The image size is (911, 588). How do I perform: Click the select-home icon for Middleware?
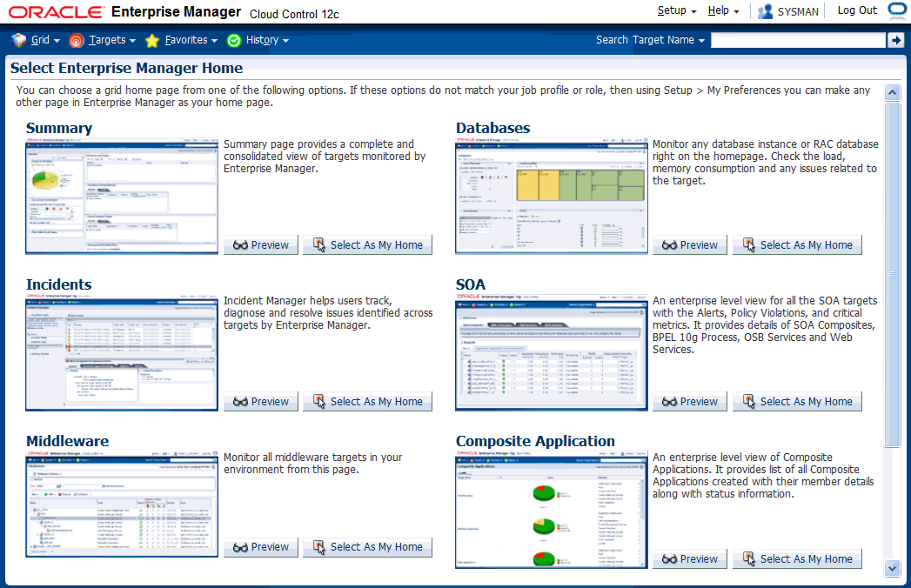(x=319, y=546)
